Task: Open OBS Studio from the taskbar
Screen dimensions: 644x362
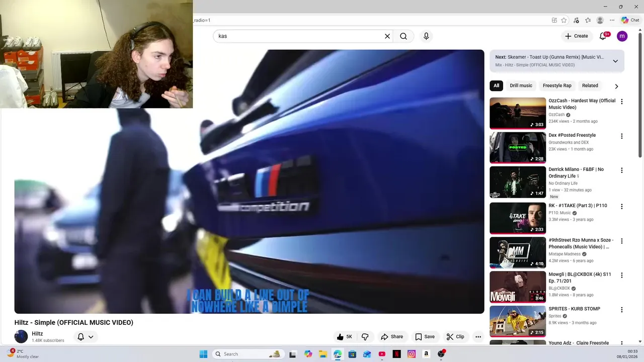Action: pyautogui.click(x=441, y=354)
